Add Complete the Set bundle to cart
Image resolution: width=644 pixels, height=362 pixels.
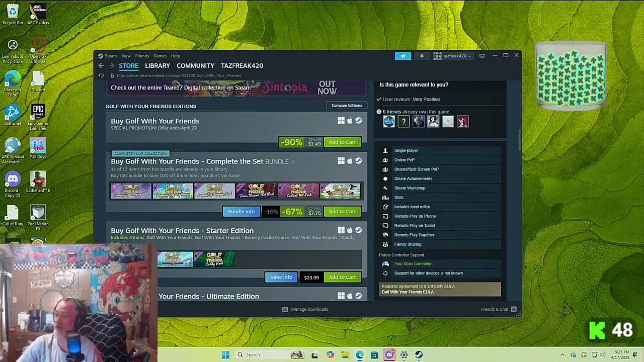[342, 212]
